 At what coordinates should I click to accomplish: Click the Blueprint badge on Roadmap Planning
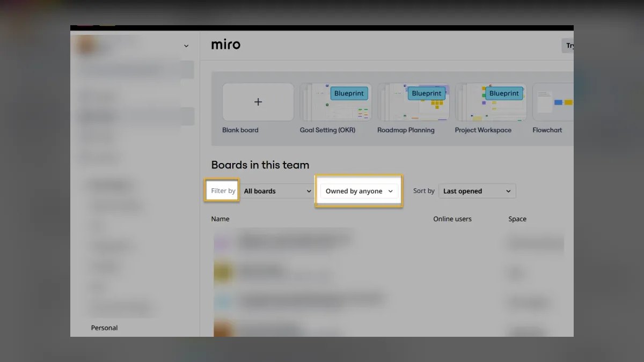click(x=427, y=93)
